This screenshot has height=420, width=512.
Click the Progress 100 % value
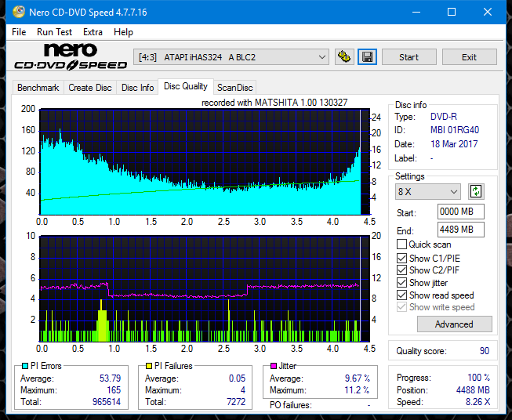coord(478,378)
